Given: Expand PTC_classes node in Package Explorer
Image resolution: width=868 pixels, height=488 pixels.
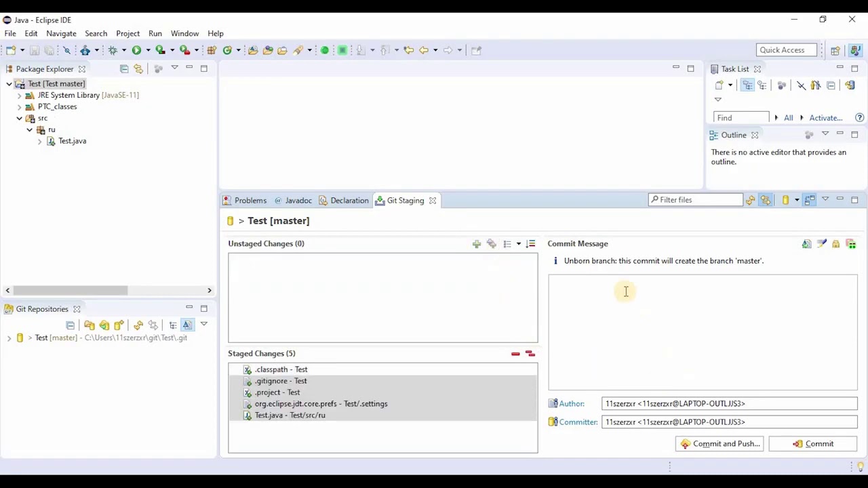Looking at the screenshot, I should pyautogui.click(x=20, y=107).
